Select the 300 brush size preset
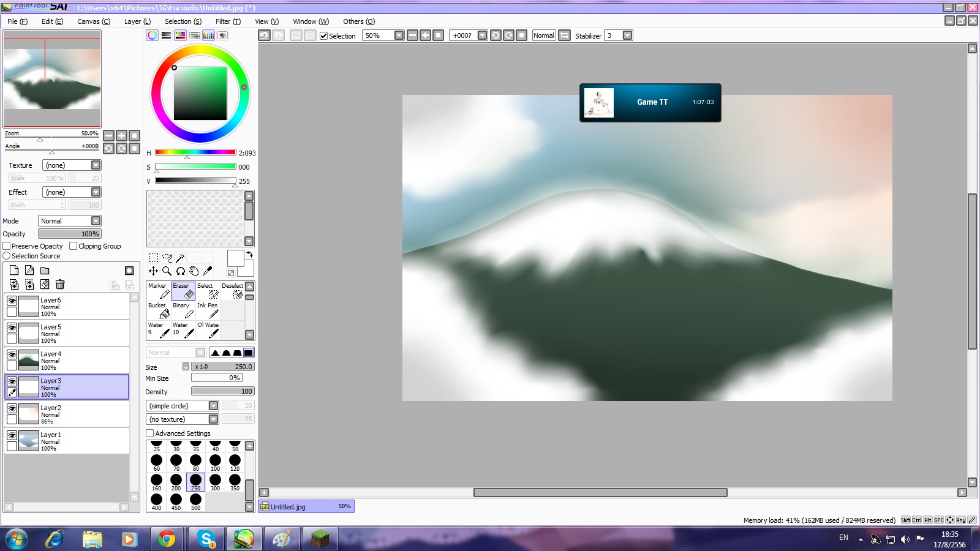This screenshot has height=551, width=980. [216, 482]
